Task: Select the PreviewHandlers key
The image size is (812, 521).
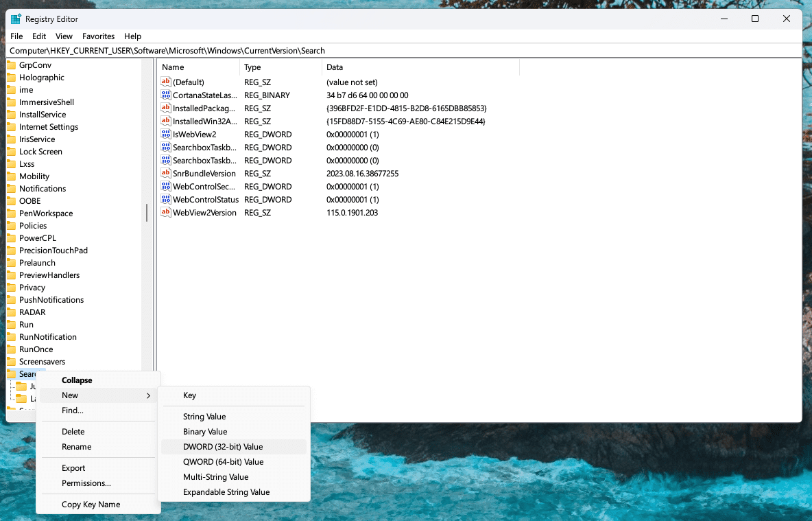Action: 49,275
